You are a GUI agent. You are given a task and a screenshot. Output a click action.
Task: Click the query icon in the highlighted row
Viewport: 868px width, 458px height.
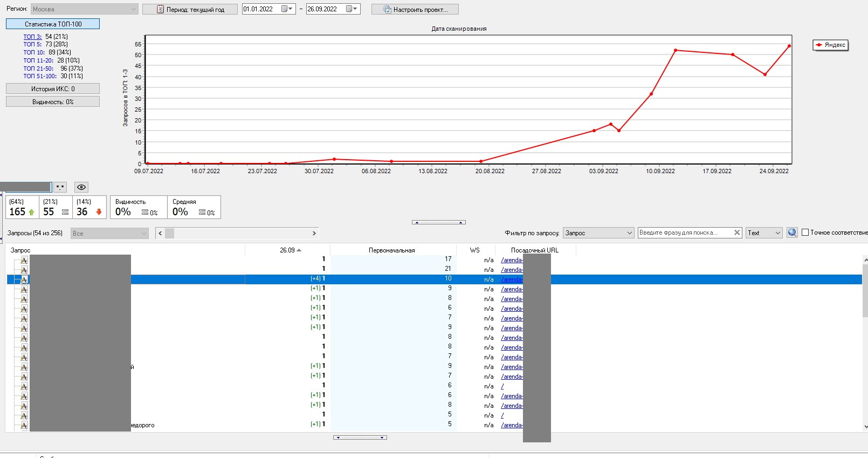click(24, 279)
